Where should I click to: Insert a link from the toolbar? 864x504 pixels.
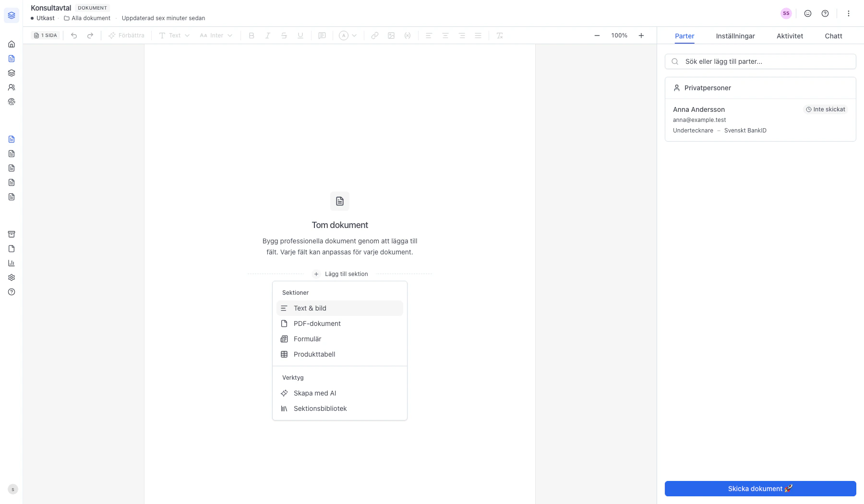click(x=375, y=36)
